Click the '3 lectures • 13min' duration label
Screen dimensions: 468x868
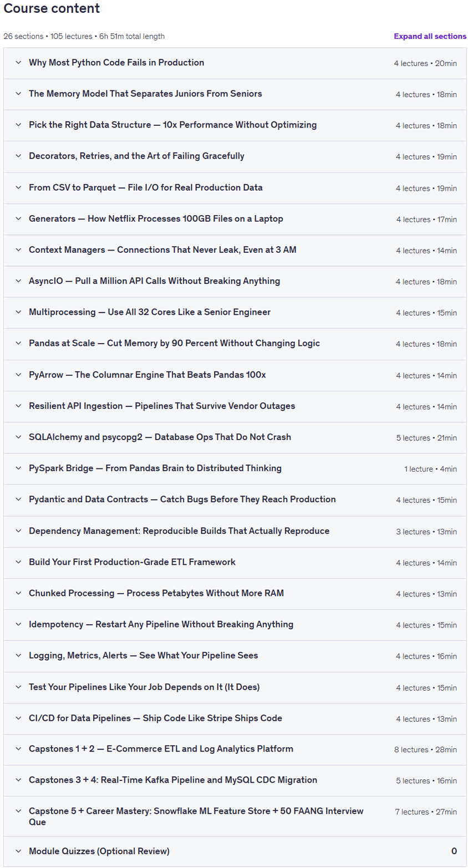(x=426, y=532)
